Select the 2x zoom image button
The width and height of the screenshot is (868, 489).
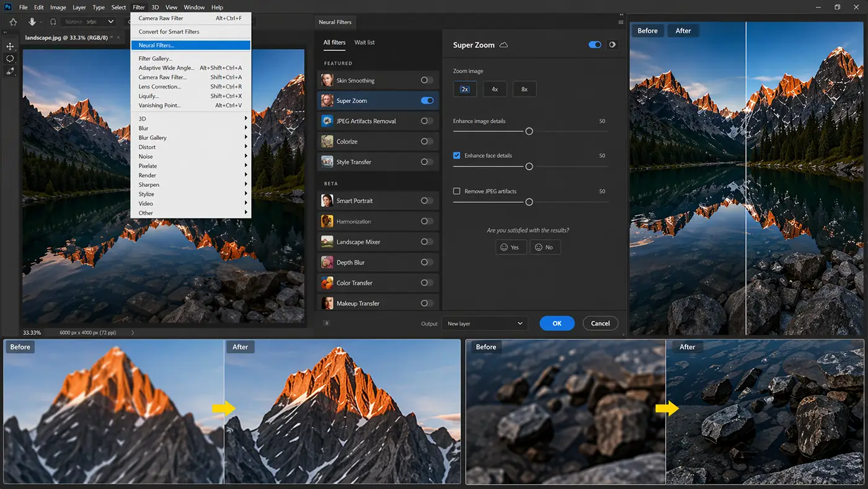[x=464, y=89]
